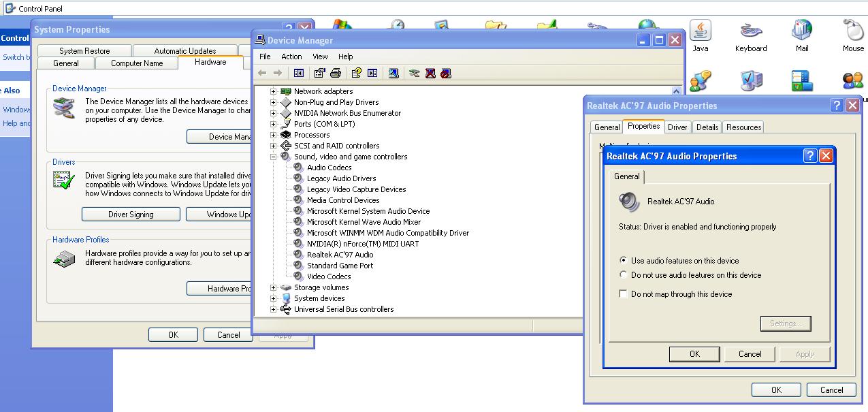Image resolution: width=868 pixels, height=412 pixels.
Task: Check 'Do not map through this device'
Action: 624,294
